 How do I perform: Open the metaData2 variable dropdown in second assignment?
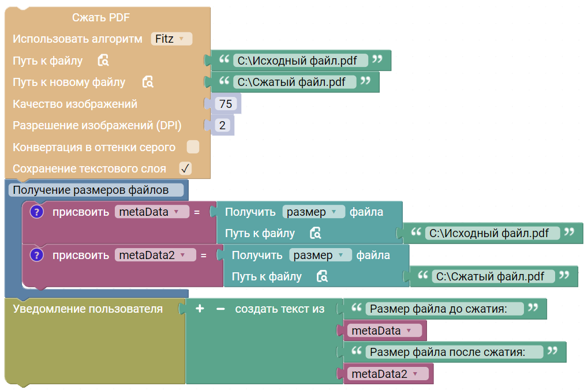click(x=155, y=255)
